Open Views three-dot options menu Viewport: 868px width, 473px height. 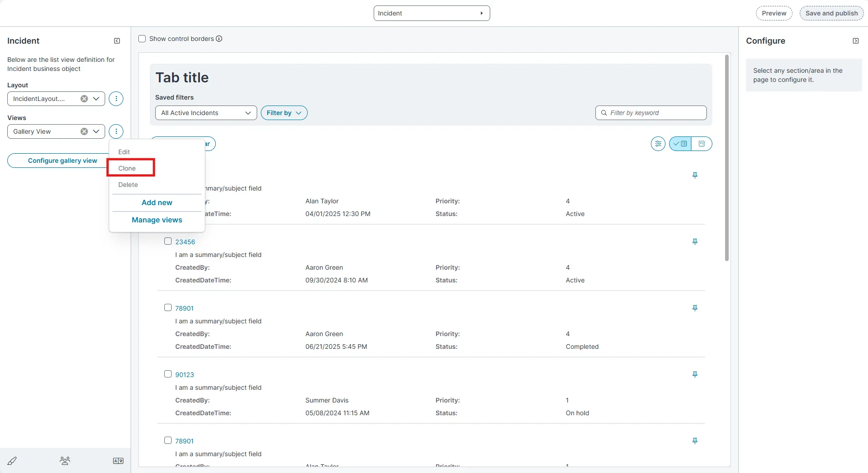click(x=116, y=131)
